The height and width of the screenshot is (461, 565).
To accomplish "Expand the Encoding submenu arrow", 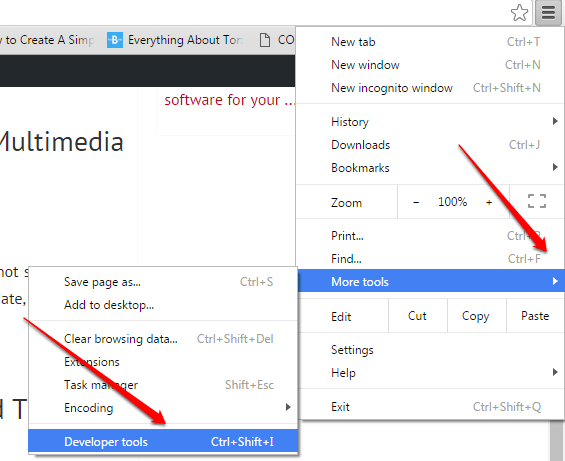I will coord(288,407).
